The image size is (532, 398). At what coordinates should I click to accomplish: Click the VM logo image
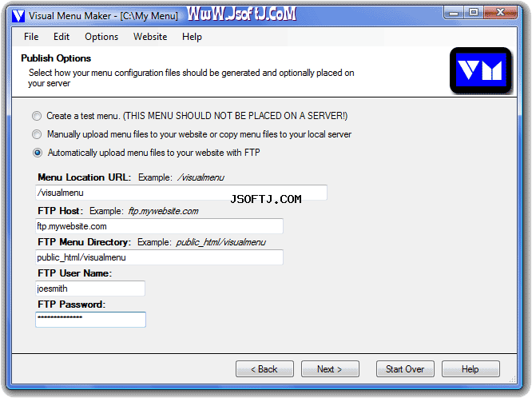[480, 70]
